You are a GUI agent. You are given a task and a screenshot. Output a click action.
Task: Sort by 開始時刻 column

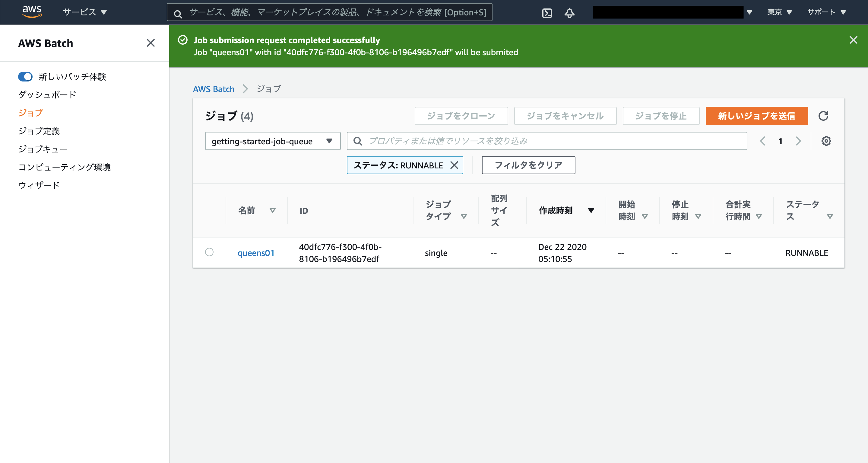tap(645, 216)
